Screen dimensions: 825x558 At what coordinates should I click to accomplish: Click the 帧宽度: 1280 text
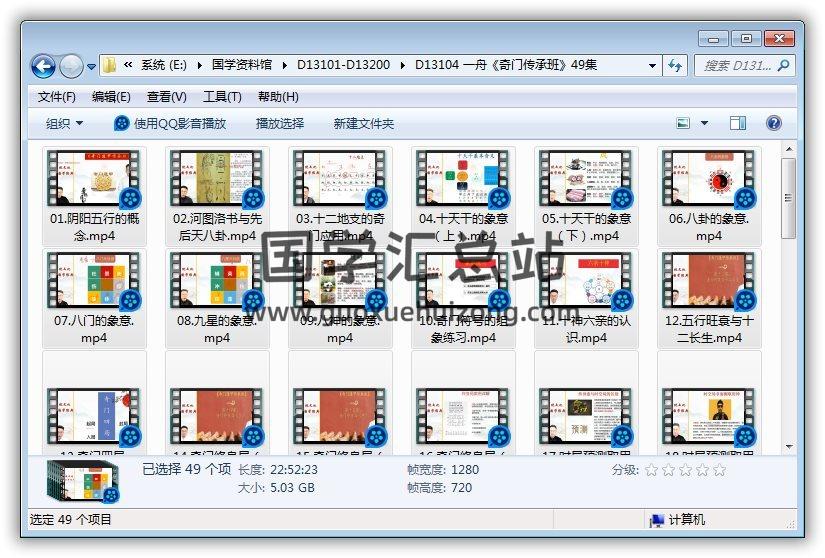point(442,470)
